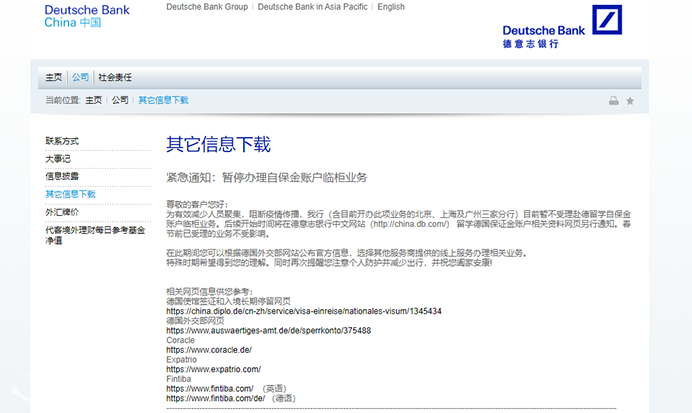
Task: Click the Fintiba provider label
Action: pos(178,379)
